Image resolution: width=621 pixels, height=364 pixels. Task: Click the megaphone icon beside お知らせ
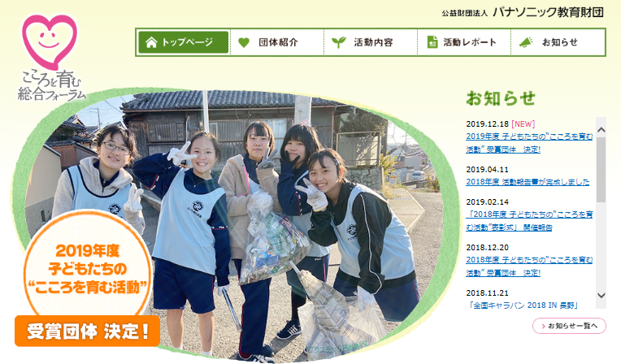(526, 42)
